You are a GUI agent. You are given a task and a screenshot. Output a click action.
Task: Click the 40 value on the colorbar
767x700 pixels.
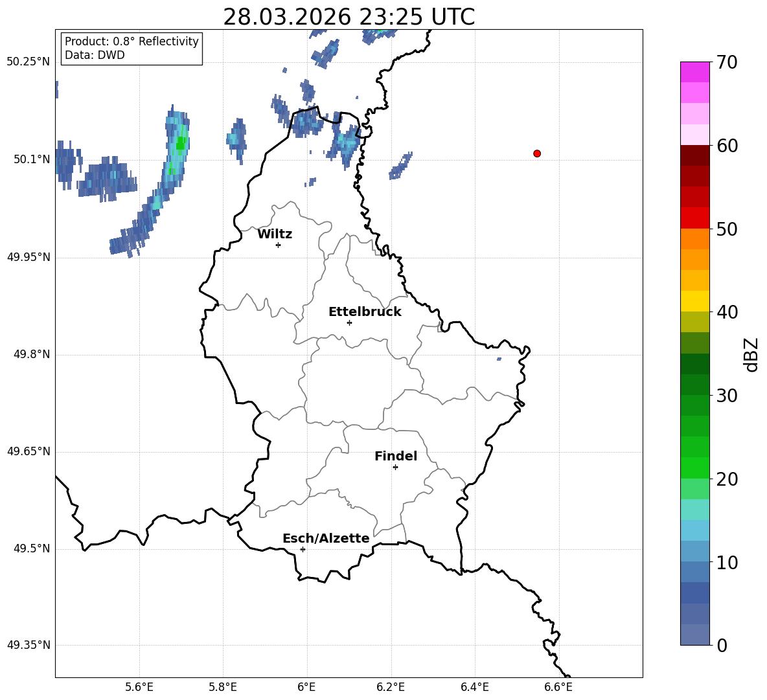727,312
